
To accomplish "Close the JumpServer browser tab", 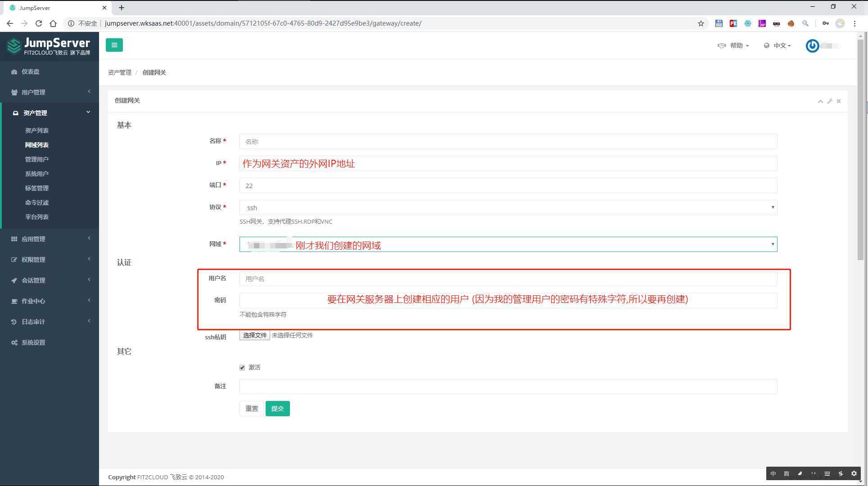I will [x=104, y=8].
